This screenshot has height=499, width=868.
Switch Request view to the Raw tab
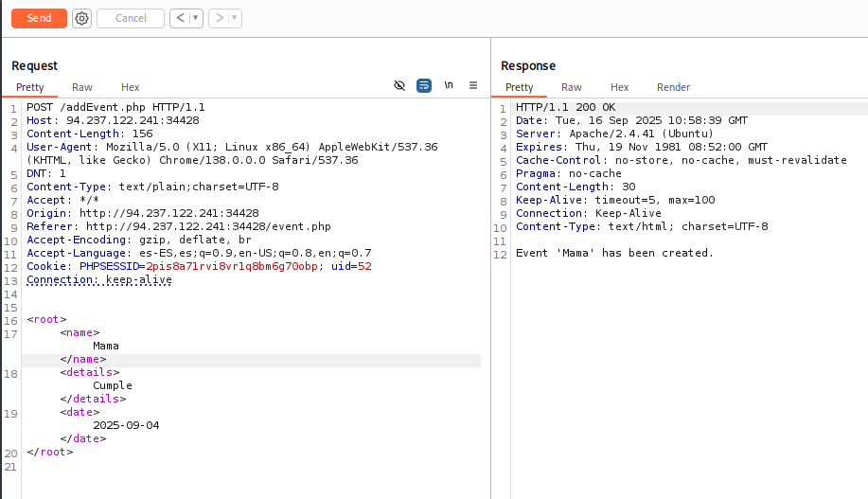[x=82, y=87]
